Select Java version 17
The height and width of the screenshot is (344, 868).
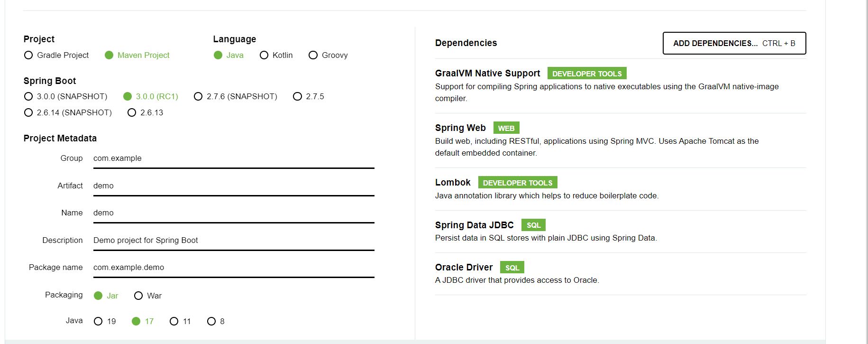coord(143,321)
